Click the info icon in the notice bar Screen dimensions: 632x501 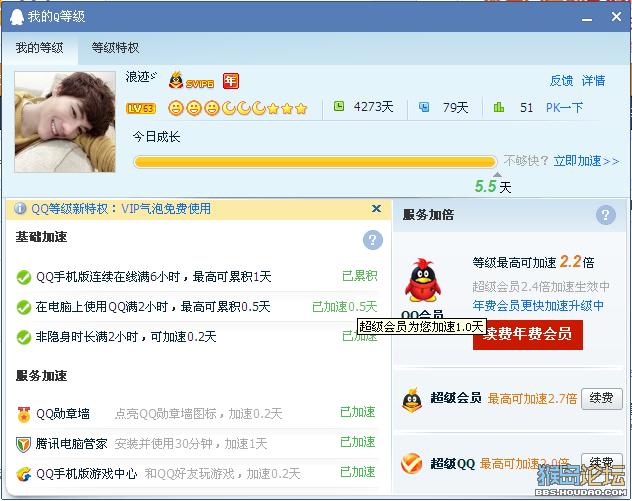[x=20, y=208]
